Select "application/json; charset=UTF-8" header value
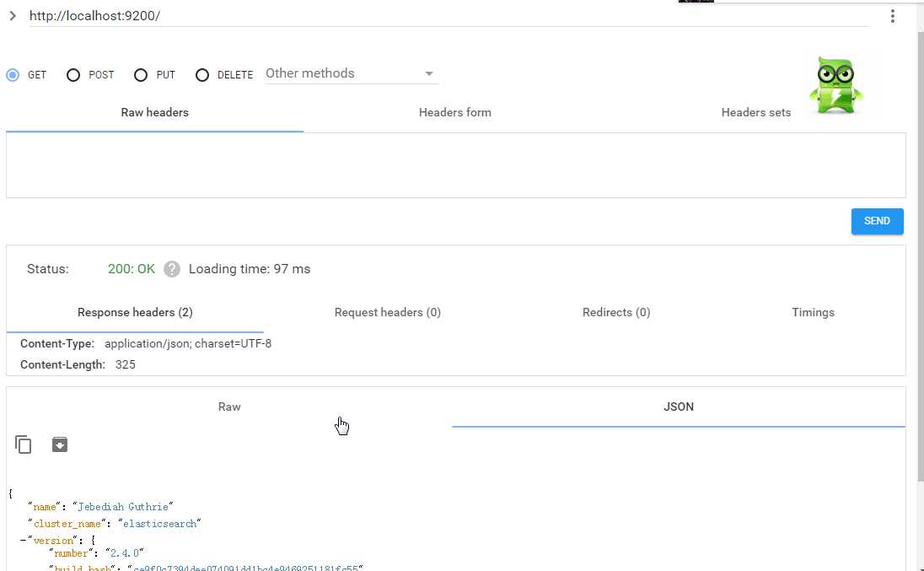Screen dimensions: 924x571 coord(188,343)
